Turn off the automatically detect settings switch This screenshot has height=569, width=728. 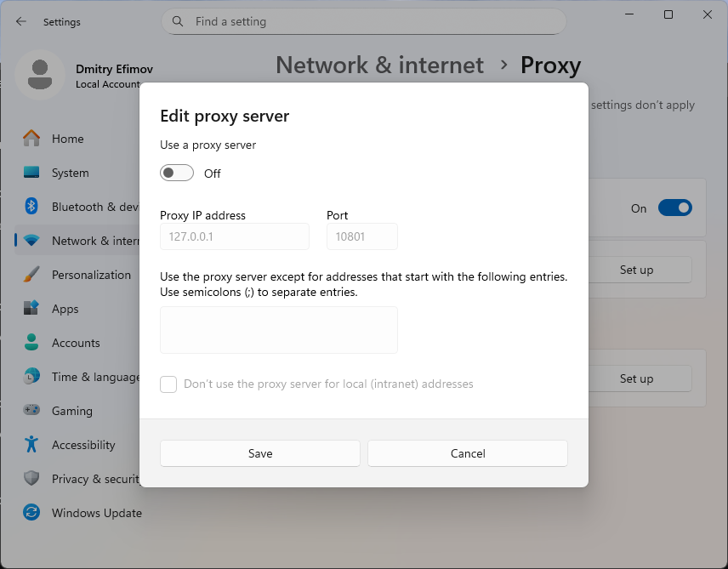pos(674,208)
